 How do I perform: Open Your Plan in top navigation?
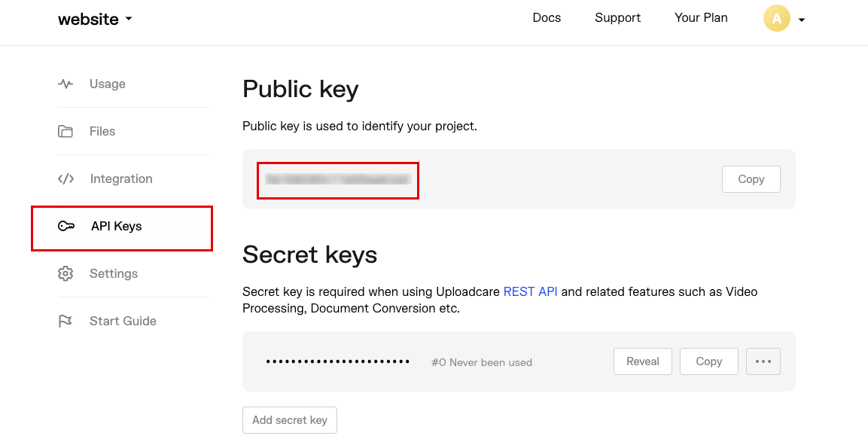pyautogui.click(x=701, y=18)
